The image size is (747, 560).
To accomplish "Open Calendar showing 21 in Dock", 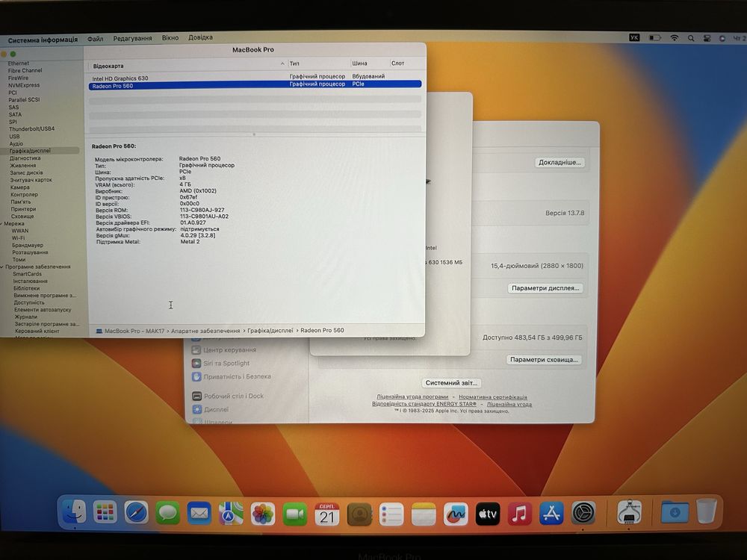I will (327, 514).
